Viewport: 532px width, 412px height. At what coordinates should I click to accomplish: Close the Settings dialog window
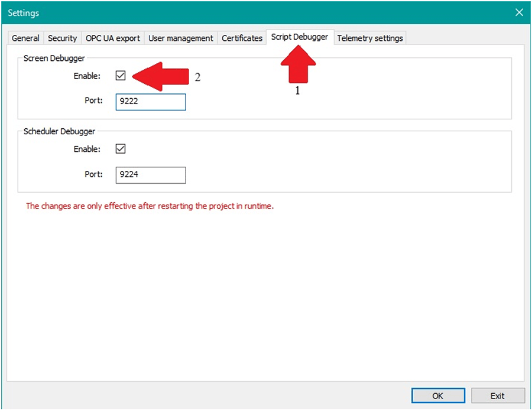519,12
